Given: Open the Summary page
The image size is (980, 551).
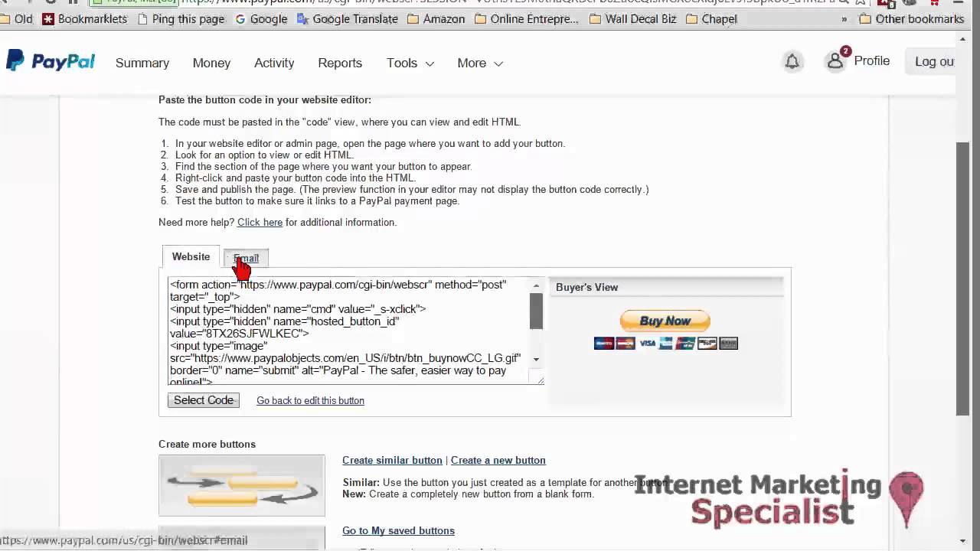Looking at the screenshot, I should (142, 63).
